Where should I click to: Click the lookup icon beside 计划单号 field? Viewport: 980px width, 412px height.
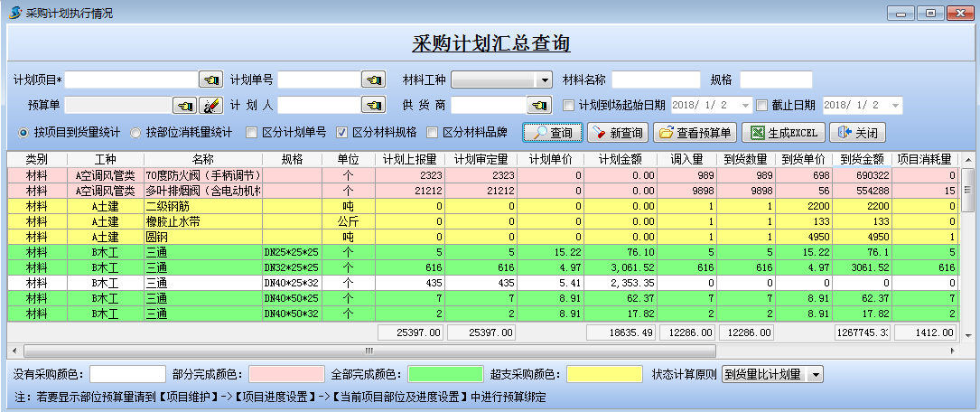click(x=373, y=80)
